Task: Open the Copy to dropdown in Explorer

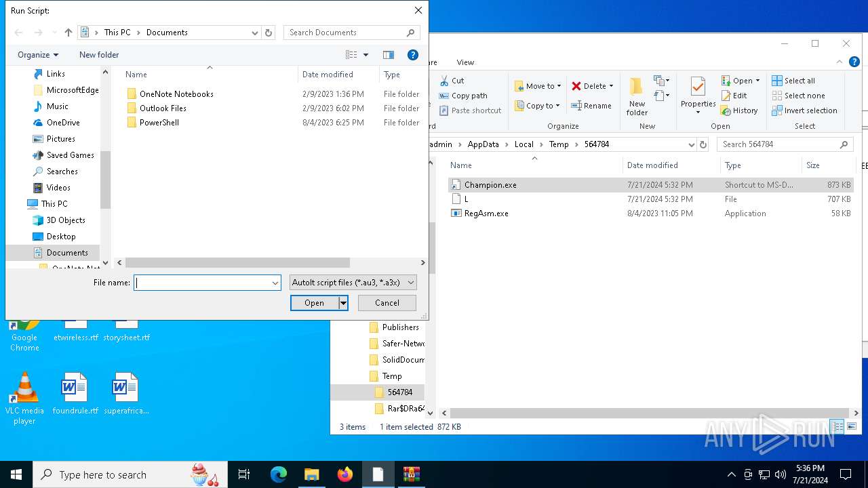Action: (538, 106)
